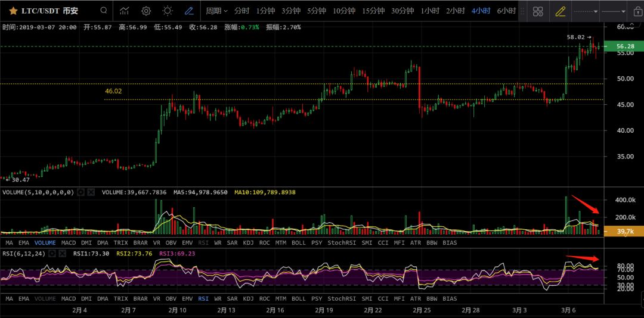Switch to the 3分钟 timeframe
The height and width of the screenshot is (318, 644).
pyautogui.click(x=291, y=11)
